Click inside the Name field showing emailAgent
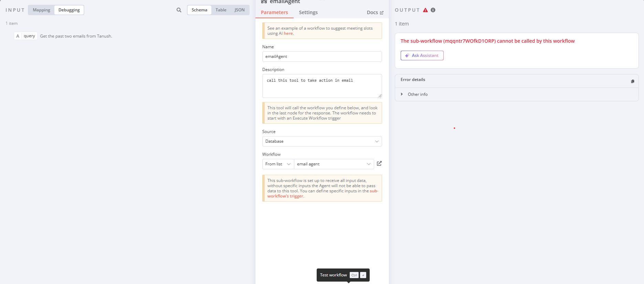Screen dimensions: 644x284 [321, 56]
